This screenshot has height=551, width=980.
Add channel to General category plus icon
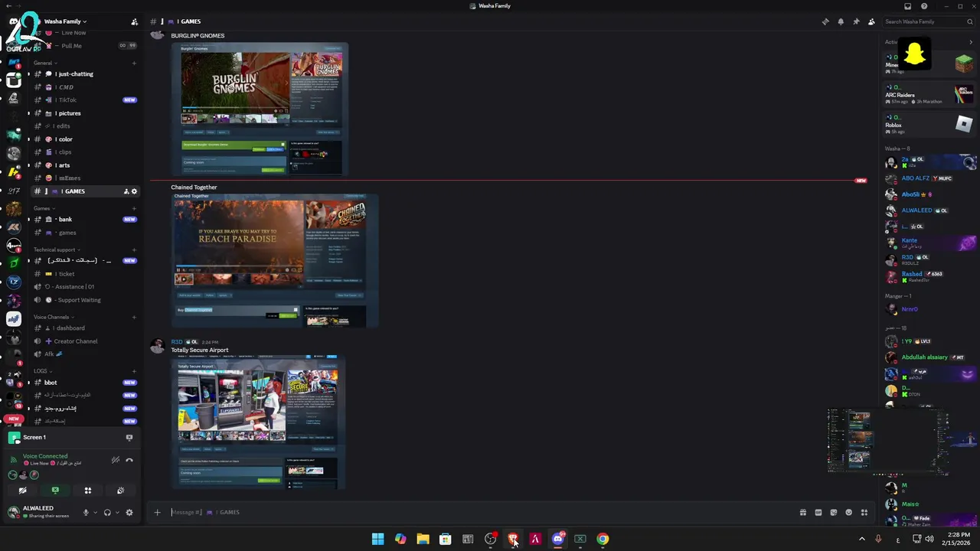[134, 63]
